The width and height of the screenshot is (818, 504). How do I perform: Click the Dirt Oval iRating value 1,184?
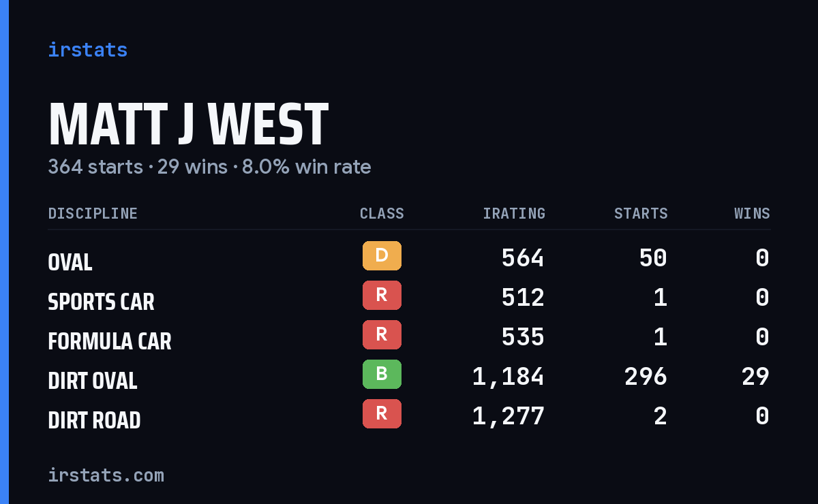pyautogui.click(x=508, y=377)
